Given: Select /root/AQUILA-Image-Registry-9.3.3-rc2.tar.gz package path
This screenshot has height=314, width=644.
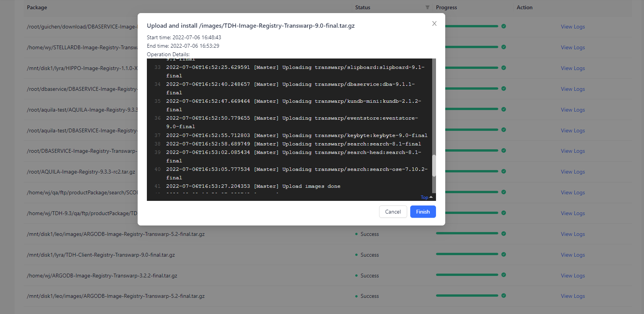Looking at the screenshot, I should (x=81, y=172).
